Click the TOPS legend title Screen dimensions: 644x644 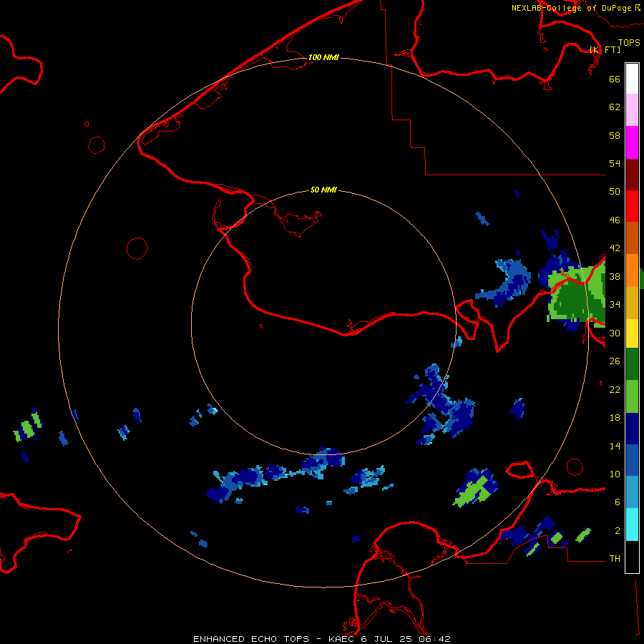629,43
